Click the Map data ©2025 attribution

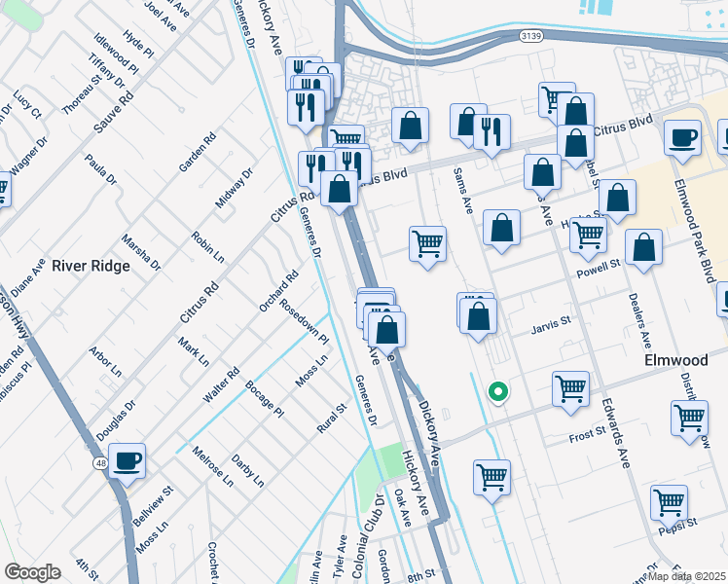[x=687, y=576]
